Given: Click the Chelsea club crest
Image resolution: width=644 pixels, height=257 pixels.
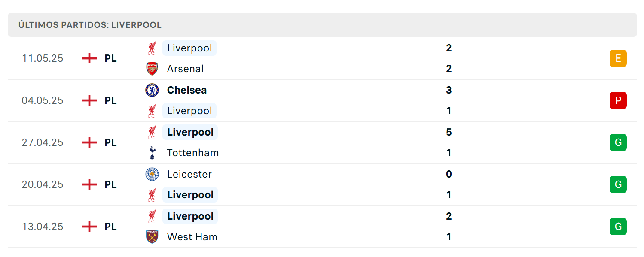Looking at the screenshot, I should (x=152, y=90).
